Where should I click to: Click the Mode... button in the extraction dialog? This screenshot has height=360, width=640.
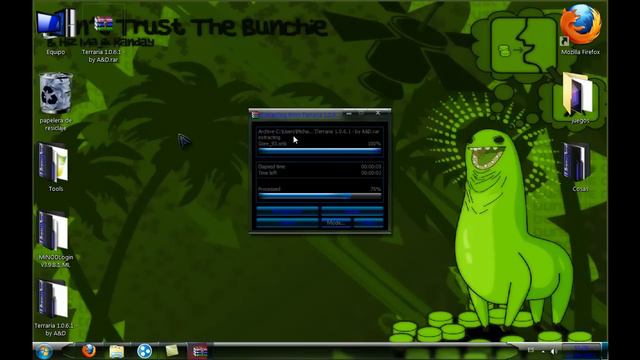pyautogui.click(x=336, y=222)
